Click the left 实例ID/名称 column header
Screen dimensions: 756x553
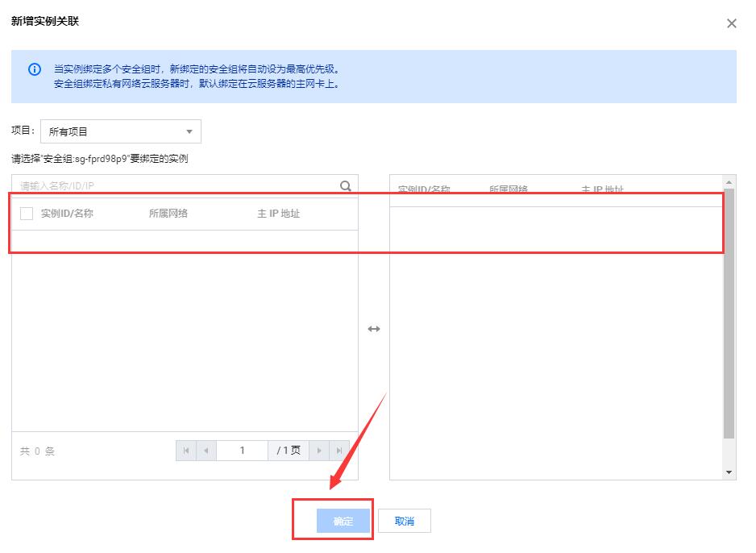pos(67,213)
